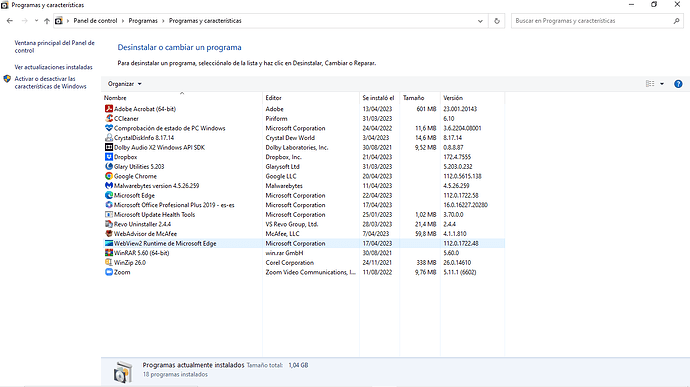This screenshot has height=387, width=690.
Task: Click the CCleaner icon in the list
Action: pyautogui.click(x=109, y=118)
